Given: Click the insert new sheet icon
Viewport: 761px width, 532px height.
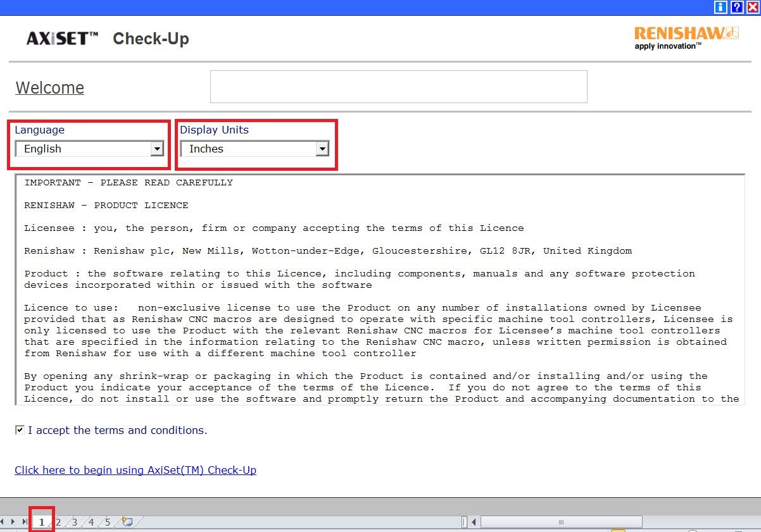Looking at the screenshot, I should coord(127,522).
